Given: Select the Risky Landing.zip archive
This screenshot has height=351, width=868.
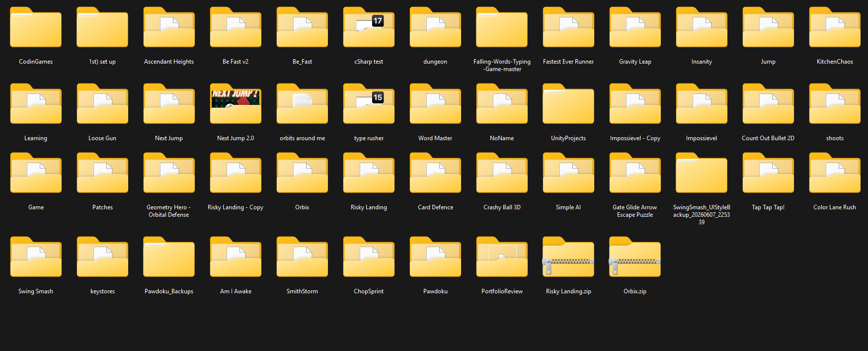Looking at the screenshot, I should point(568,257).
